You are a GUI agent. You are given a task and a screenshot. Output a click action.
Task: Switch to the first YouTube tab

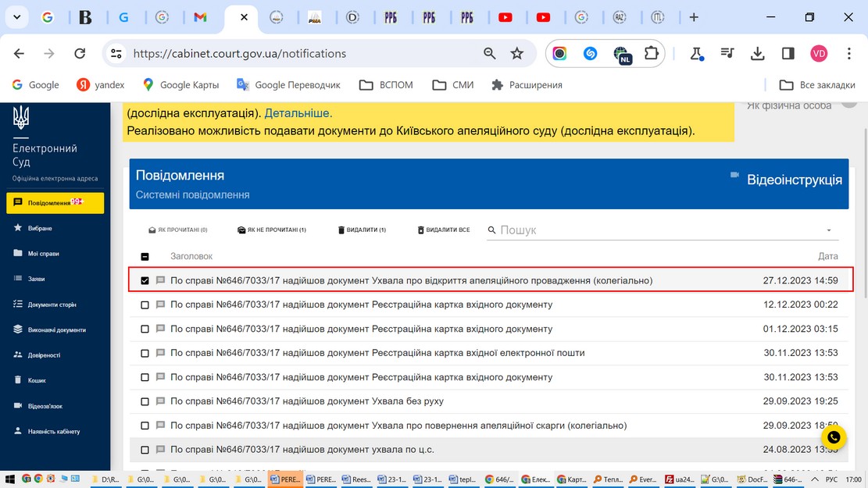coord(505,17)
